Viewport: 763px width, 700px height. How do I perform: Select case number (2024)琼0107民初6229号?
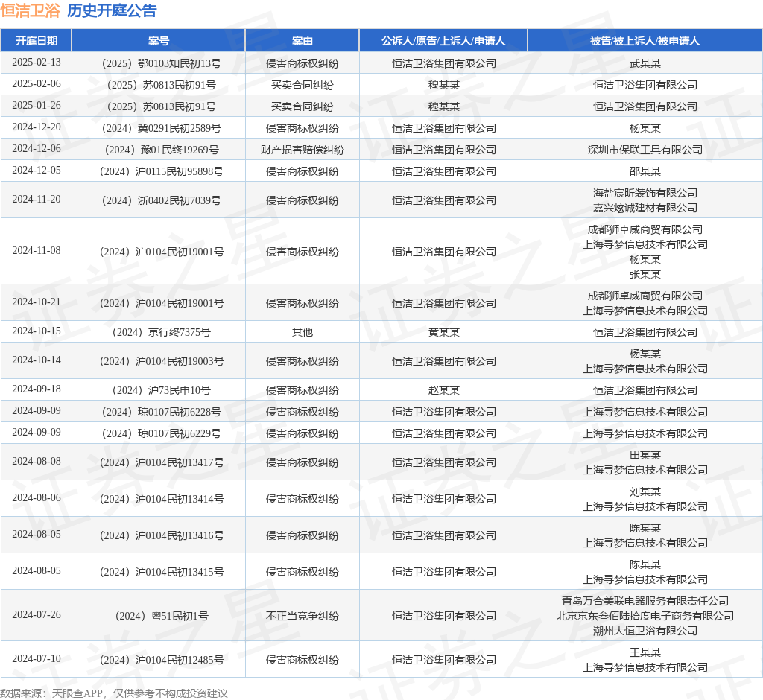coord(162,433)
